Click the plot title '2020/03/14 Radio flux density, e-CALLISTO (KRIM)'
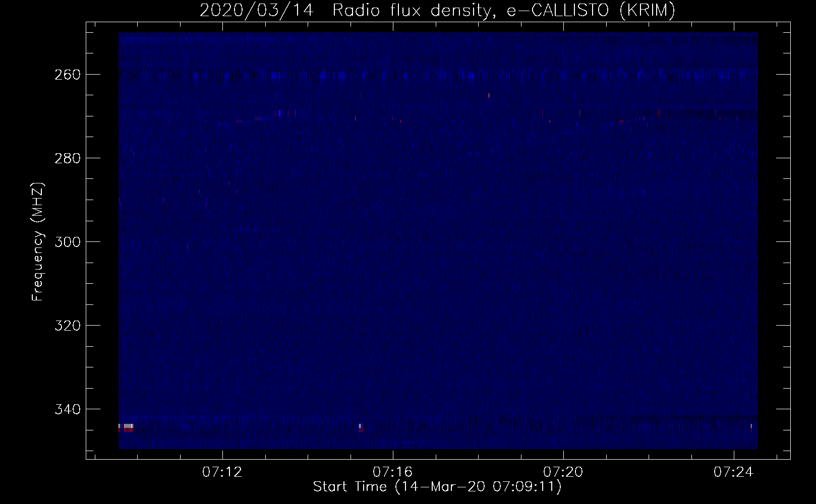816x504 pixels. (437, 10)
